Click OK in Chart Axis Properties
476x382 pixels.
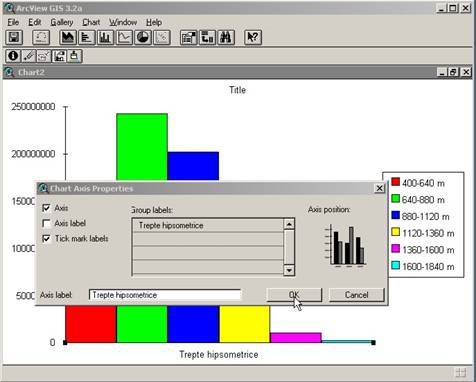pos(294,295)
